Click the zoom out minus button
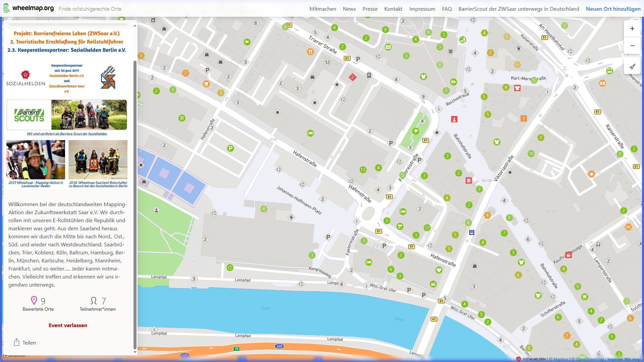Image resolution: width=644 pixels, height=362 pixels. point(632,46)
